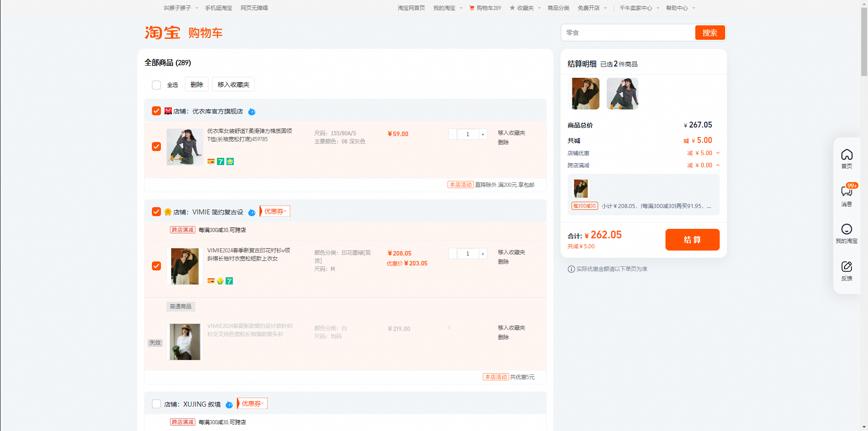Screen dimensions: 868x431
Task: Open 手机逛淘宝 in top bar
Action: point(218,8)
